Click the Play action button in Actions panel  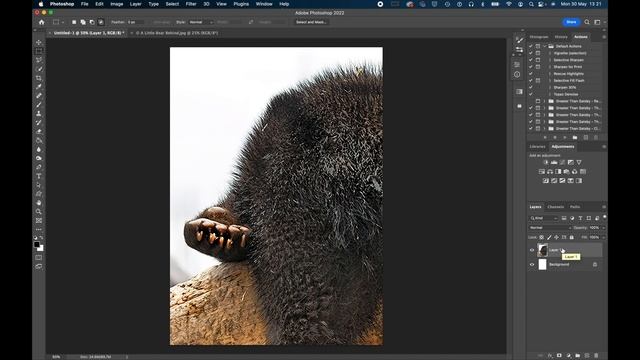pos(565,138)
